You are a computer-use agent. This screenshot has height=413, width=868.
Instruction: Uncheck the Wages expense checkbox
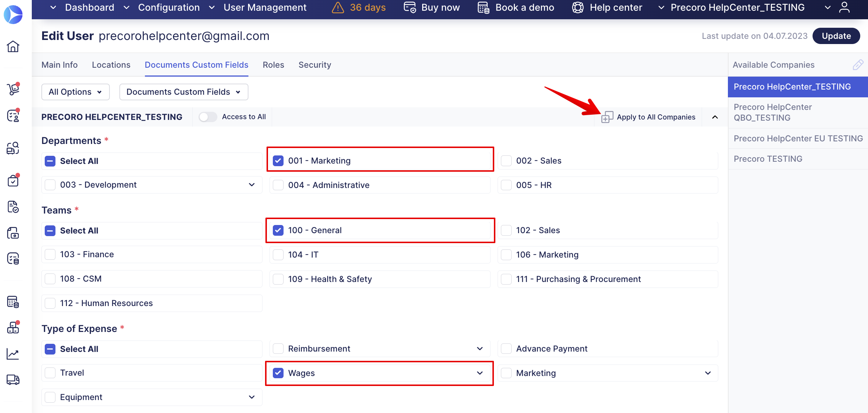(x=278, y=373)
